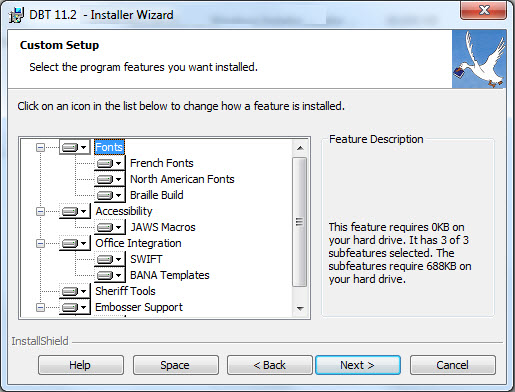Image resolution: width=515 pixels, height=392 pixels.
Task: Select the JAWS Macros feature
Action: (163, 227)
